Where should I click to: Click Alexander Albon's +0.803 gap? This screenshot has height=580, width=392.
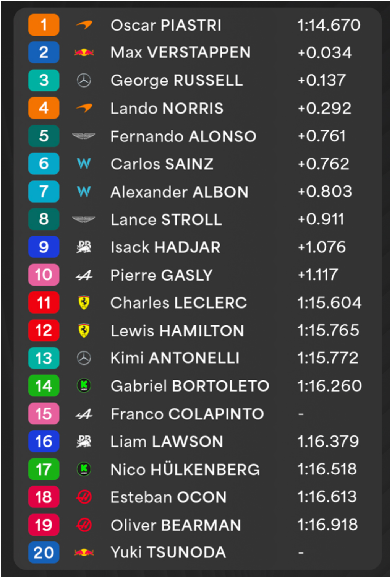(x=325, y=192)
